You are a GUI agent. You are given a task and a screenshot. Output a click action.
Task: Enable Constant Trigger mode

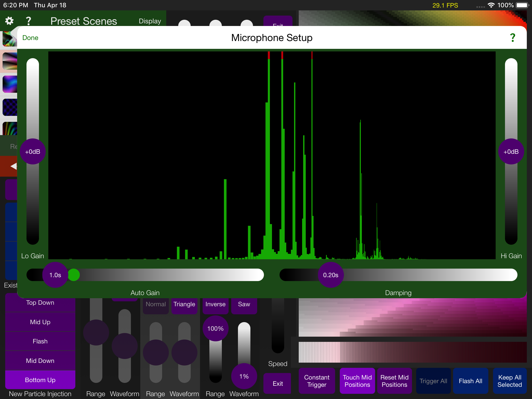click(317, 381)
